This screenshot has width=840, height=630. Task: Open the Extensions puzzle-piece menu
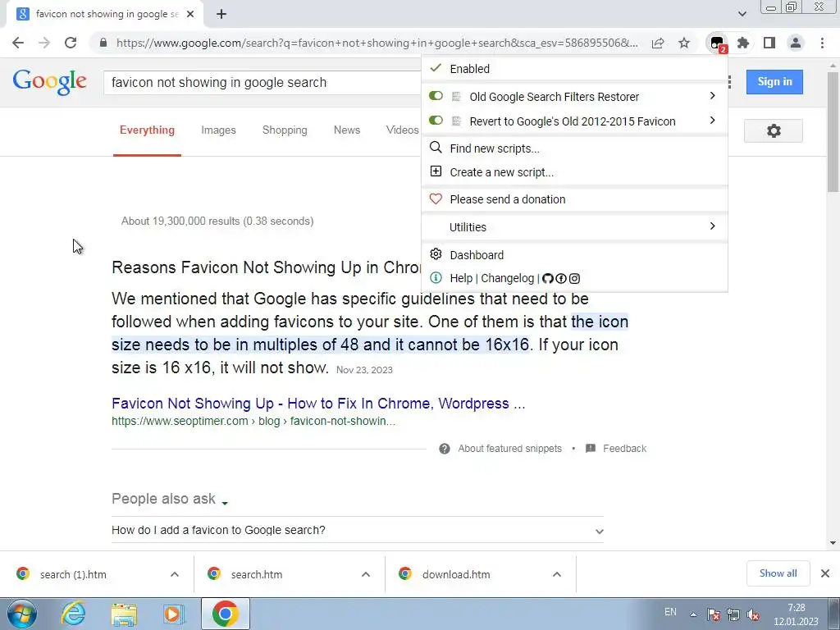pyautogui.click(x=743, y=43)
